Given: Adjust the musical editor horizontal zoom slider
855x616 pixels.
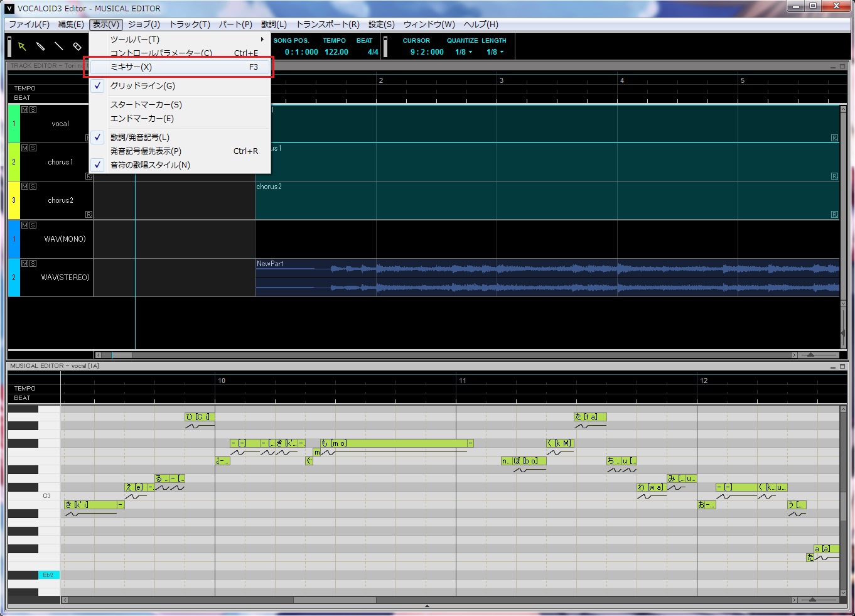Looking at the screenshot, I should 813,600.
